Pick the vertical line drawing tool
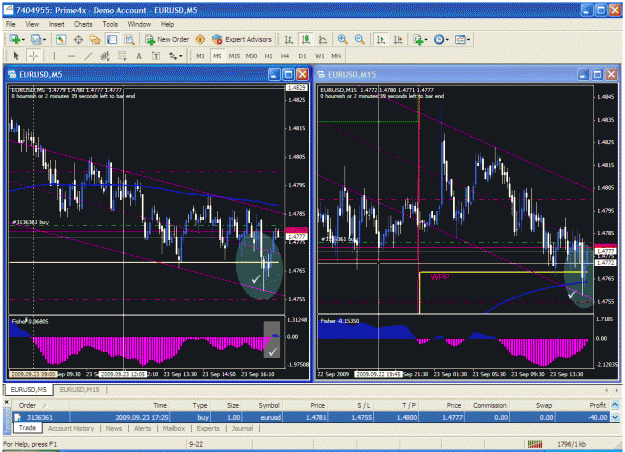Image resolution: width=625 pixels, height=452 pixels. 54,56
